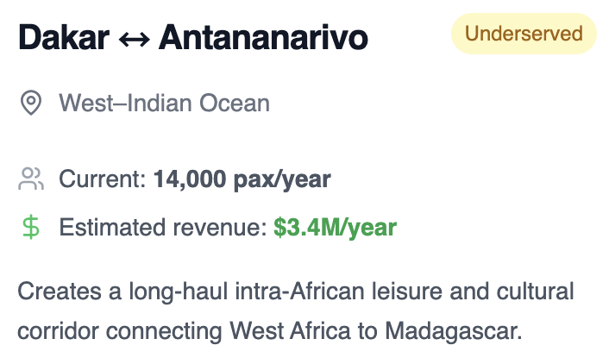Click the passengers people icon
609x364 pixels.
(31, 179)
